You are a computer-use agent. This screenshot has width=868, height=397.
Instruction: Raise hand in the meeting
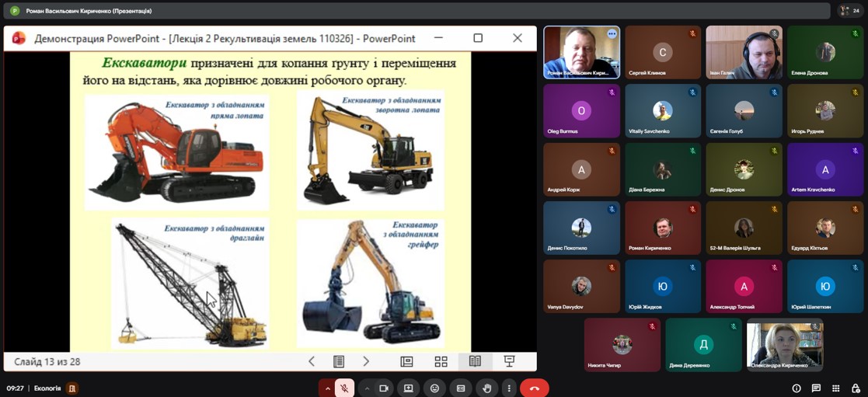(x=486, y=388)
